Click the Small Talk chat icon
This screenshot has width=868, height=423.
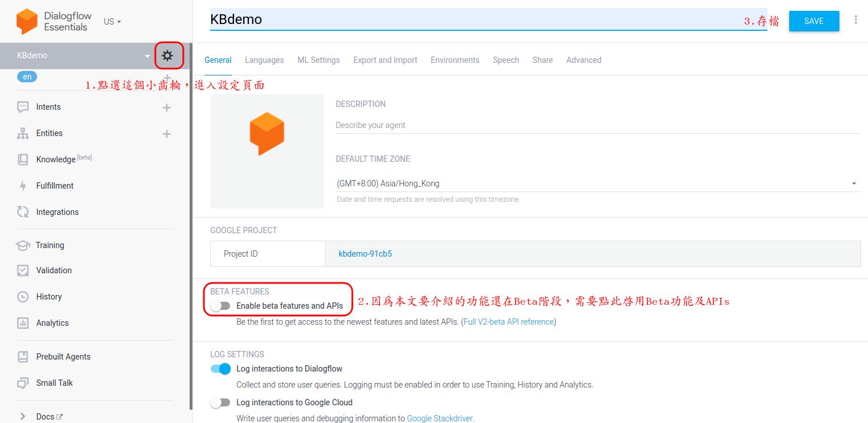click(23, 383)
